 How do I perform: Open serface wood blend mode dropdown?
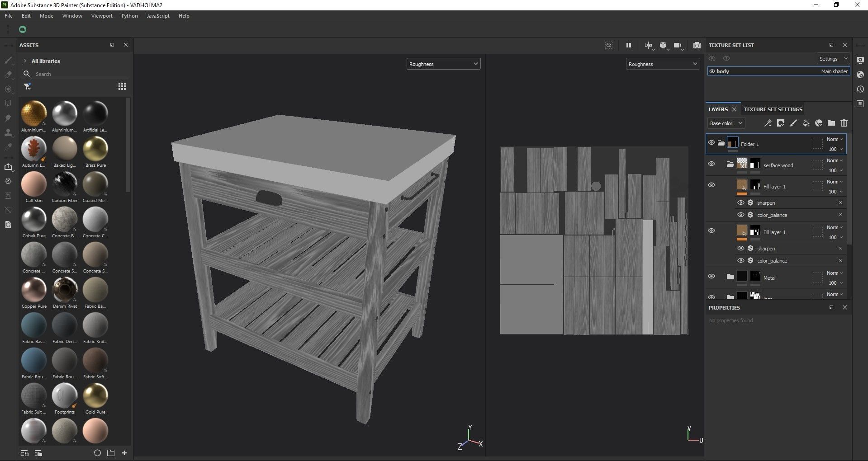pos(835,160)
